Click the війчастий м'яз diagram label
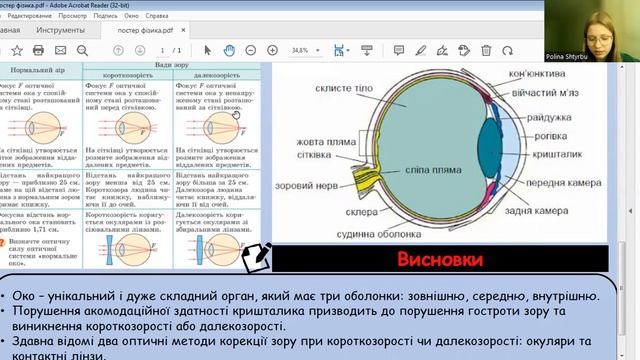 coord(545,93)
